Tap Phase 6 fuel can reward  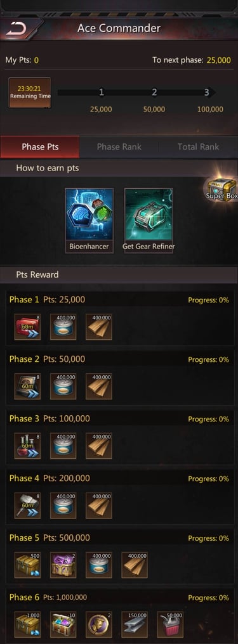(x=170, y=625)
